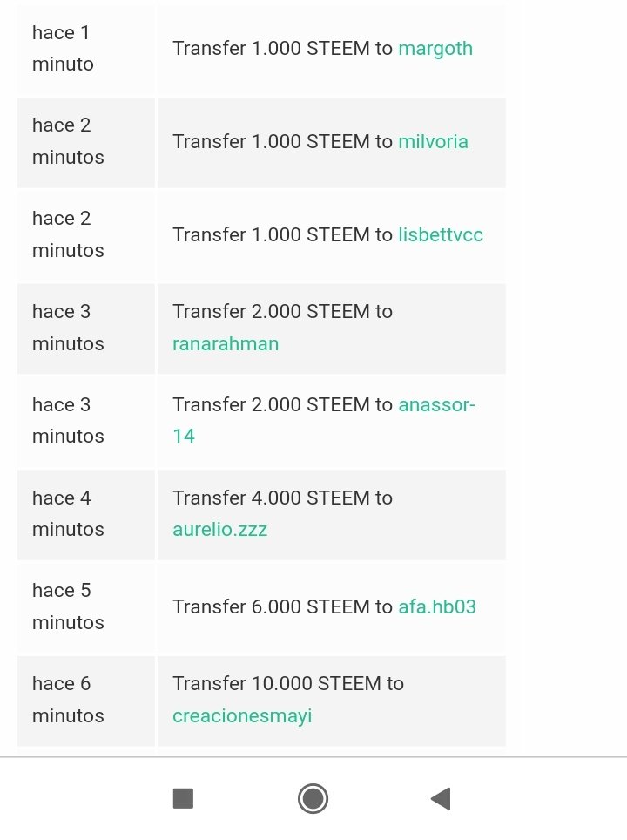Open the aurelio.zzz account link
This screenshot has width=627, height=840.
pyautogui.click(x=219, y=529)
